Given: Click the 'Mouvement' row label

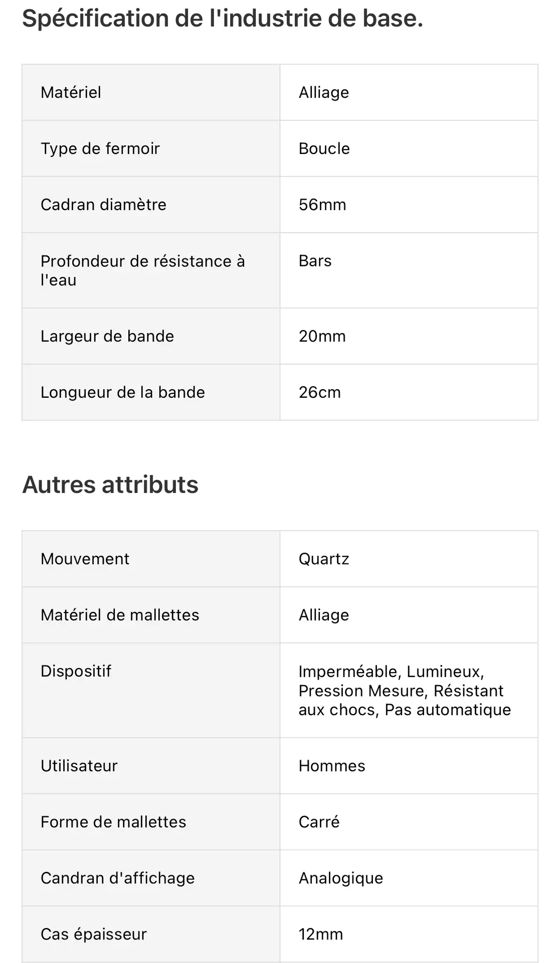Looking at the screenshot, I should tap(85, 559).
